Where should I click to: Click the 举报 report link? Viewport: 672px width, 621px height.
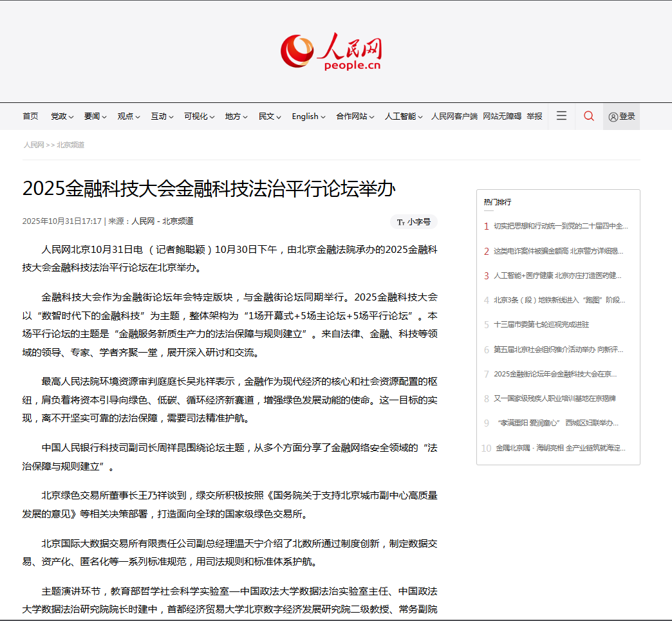click(x=534, y=116)
